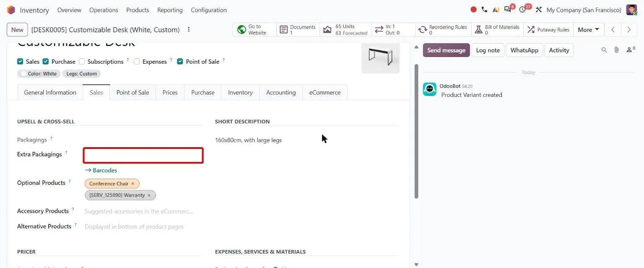
Task: Enable the Expenses checkbox
Action: coord(137,61)
